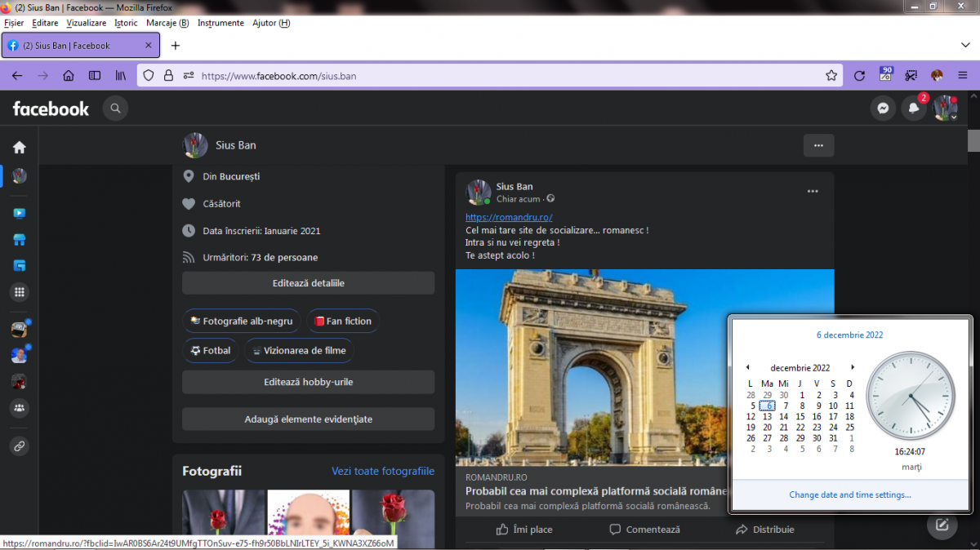
Task: Open the new message compose button
Action: [942, 525]
